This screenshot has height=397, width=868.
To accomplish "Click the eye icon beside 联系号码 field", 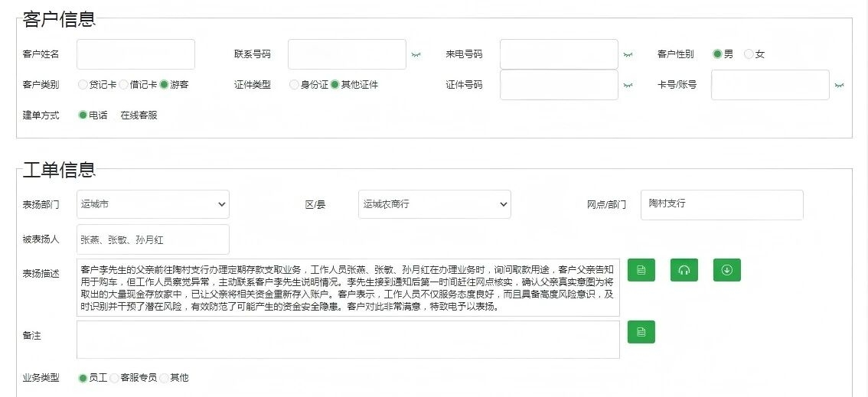I will [x=416, y=55].
